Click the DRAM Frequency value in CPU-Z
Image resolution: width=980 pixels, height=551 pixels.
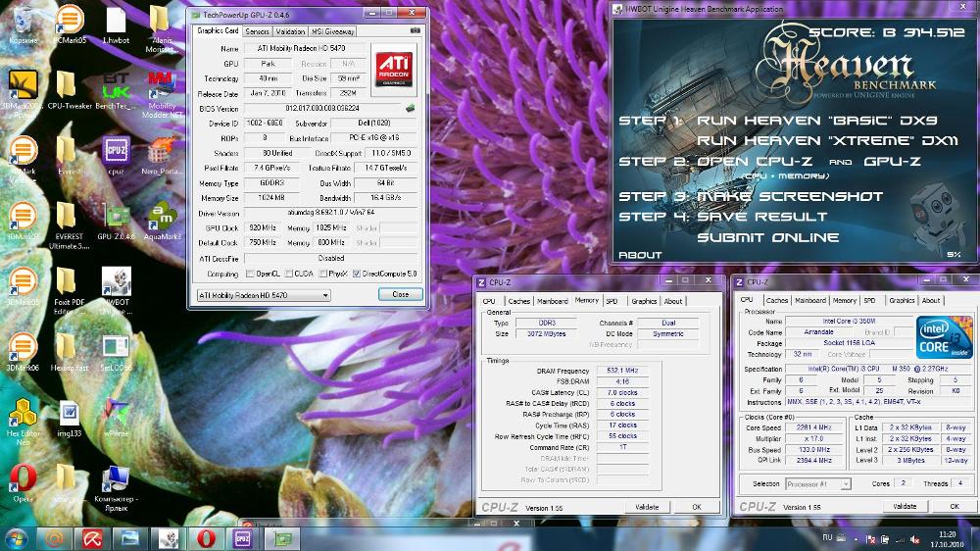tap(622, 371)
